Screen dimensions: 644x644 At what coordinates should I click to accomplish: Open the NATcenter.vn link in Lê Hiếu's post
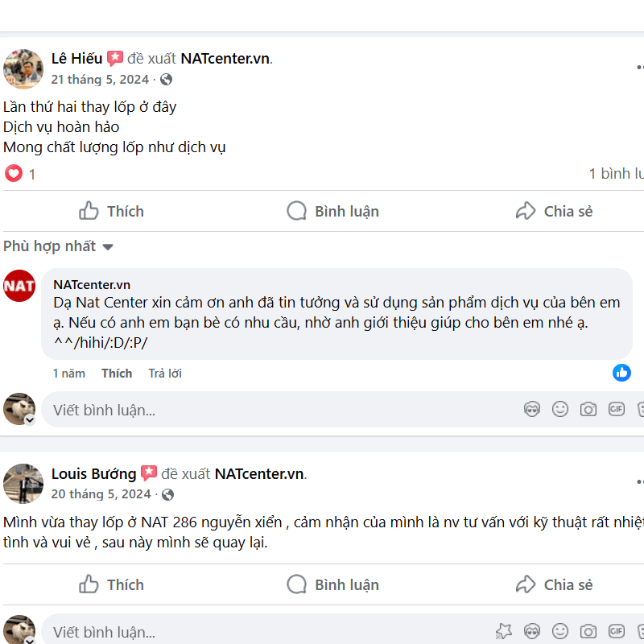[x=225, y=59]
